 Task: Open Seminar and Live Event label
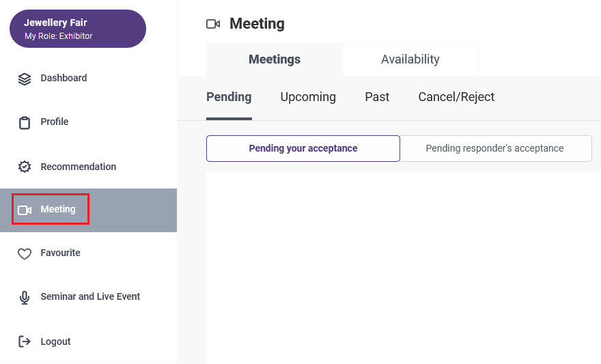(90, 296)
